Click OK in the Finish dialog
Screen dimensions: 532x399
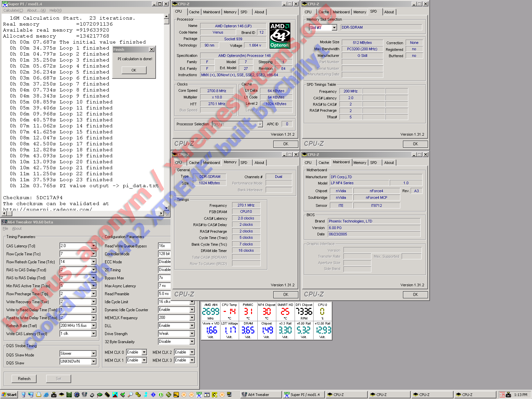[x=134, y=70]
